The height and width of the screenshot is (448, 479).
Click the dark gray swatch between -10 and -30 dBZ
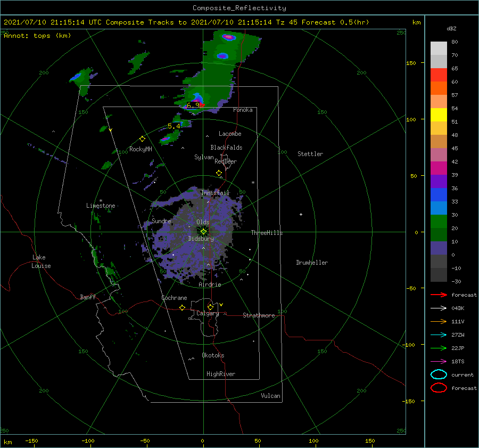[x=439, y=275]
